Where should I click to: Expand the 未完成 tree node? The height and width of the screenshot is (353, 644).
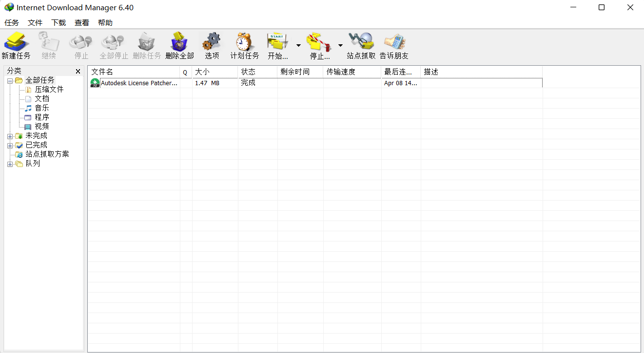coord(10,136)
